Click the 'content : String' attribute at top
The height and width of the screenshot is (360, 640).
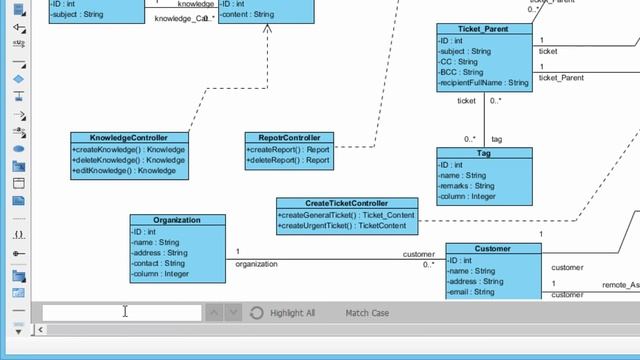pos(247,14)
